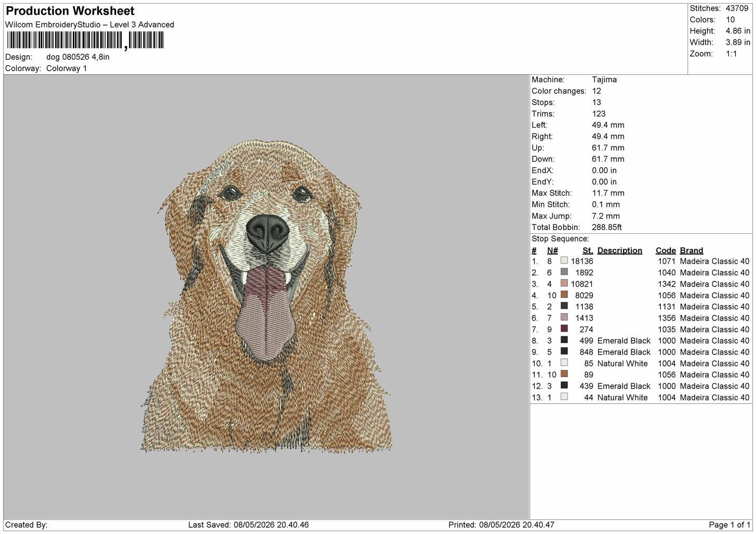
Task: Click 'Wilcom EmbroideryStudio – Level 3 Advanced' text
Action: 89,25
